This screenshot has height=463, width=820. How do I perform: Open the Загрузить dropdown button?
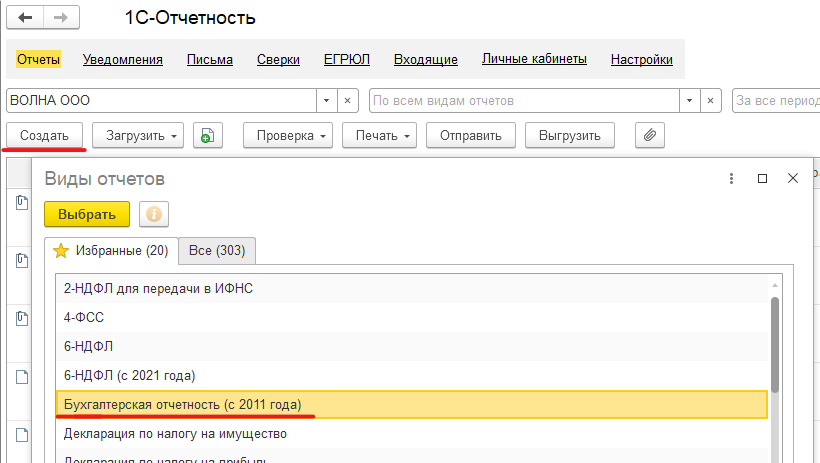(x=138, y=135)
